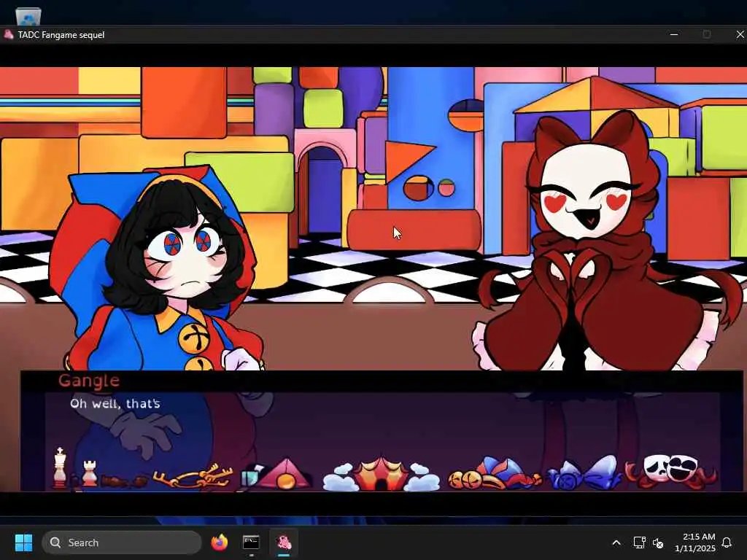
Task: Open the 2:15 AM clock and calendar
Action: (x=695, y=542)
